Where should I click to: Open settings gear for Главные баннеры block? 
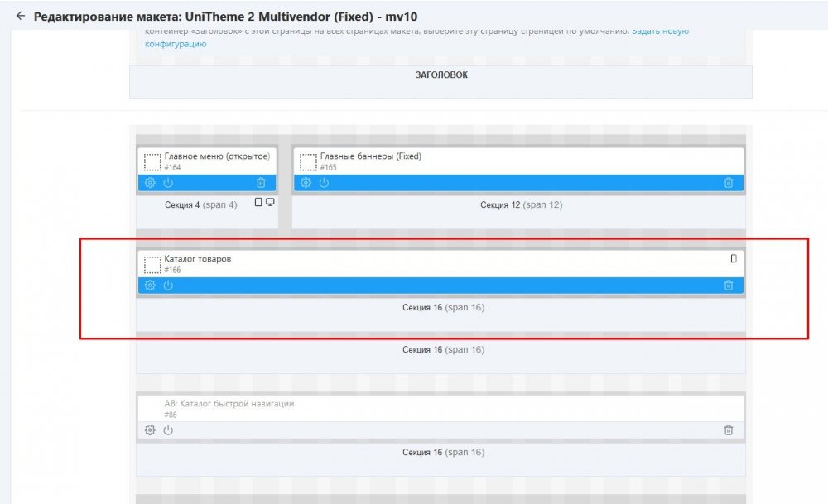pyautogui.click(x=306, y=183)
